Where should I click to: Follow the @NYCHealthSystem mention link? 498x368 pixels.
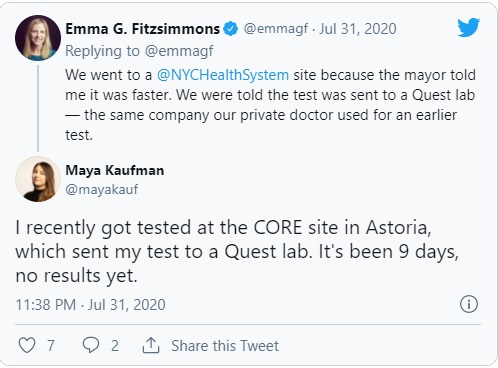(223, 75)
